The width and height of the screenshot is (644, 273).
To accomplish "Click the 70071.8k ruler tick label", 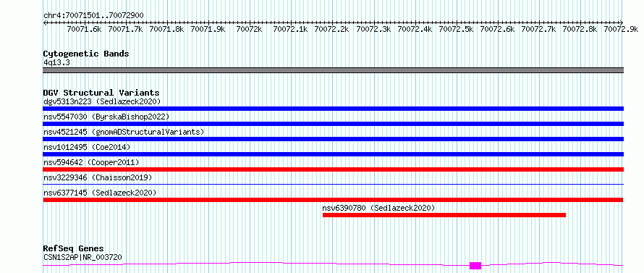I will pyautogui.click(x=166, y=29).
